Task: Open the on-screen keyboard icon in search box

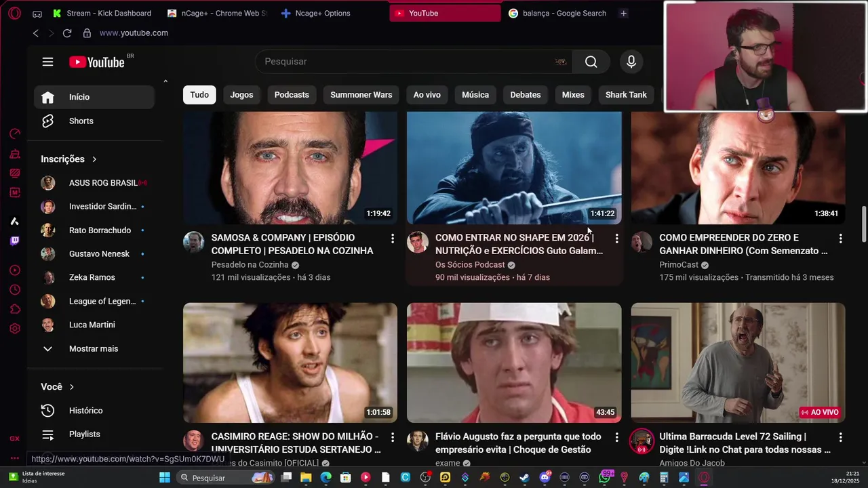Action: coord(561,62)
